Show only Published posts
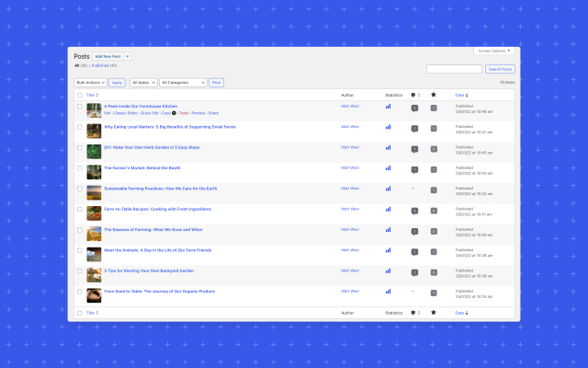This screenshot has height=368, width=588. pyautogui.click(x=102, y=66)
